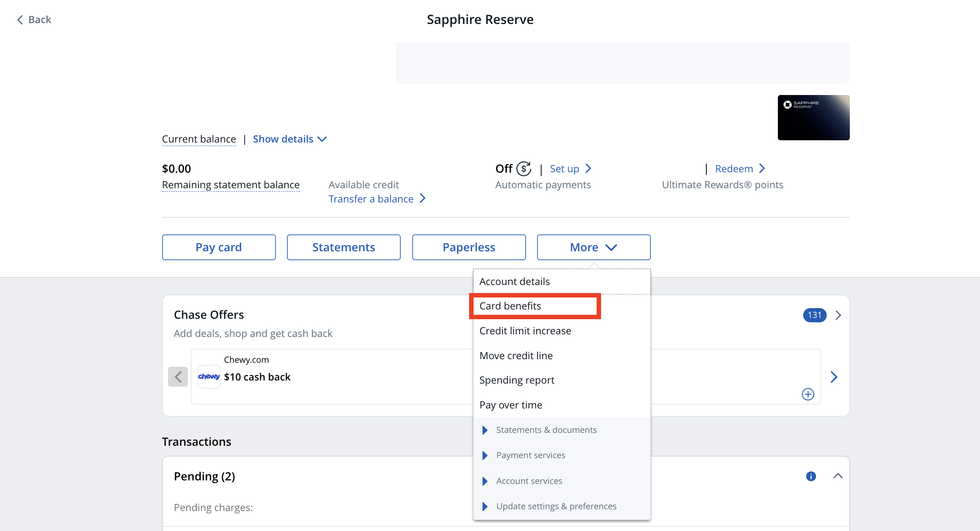Add the Chase offer with plus icon

tap(808, 394)
